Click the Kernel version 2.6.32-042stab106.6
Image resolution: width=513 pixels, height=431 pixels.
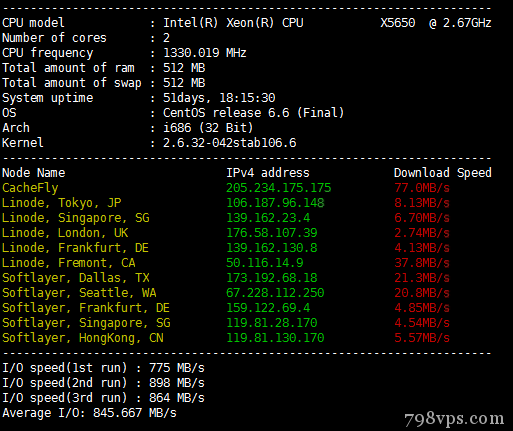230,143
